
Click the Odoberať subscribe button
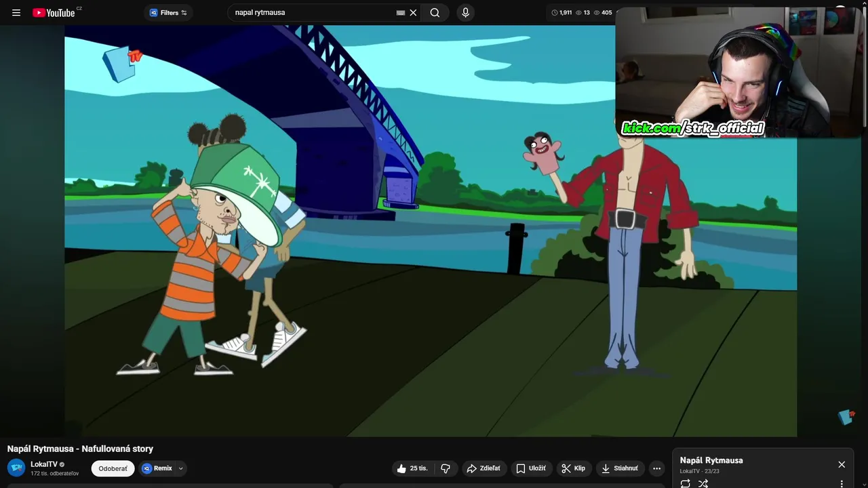point(113,468)
